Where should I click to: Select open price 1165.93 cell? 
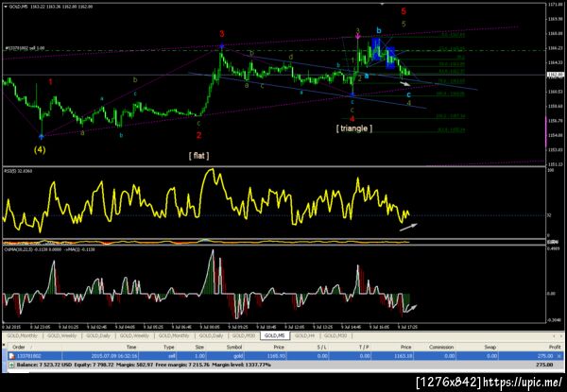276,356
